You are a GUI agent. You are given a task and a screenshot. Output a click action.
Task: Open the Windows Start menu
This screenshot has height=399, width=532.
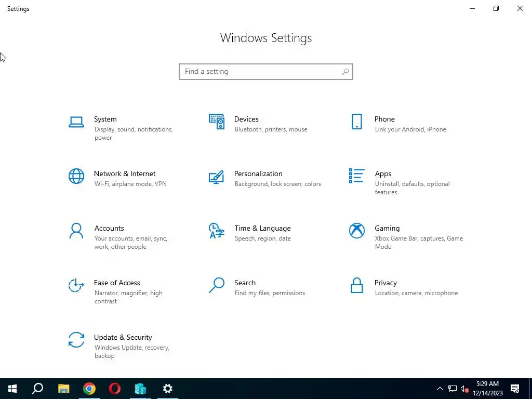click(12, 389)
